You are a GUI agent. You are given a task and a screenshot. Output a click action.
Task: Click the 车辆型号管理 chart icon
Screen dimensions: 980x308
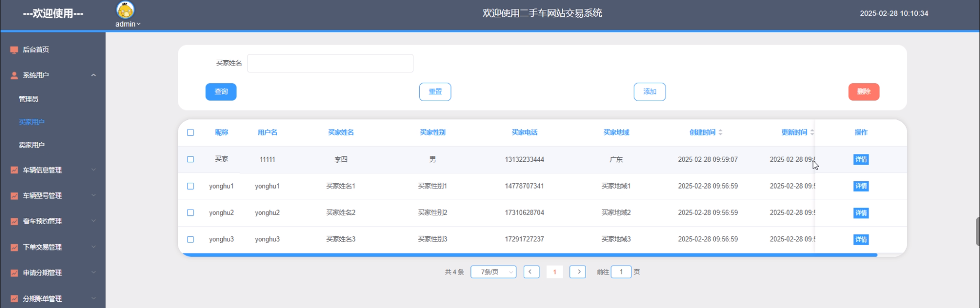click(x=14, y=196)
